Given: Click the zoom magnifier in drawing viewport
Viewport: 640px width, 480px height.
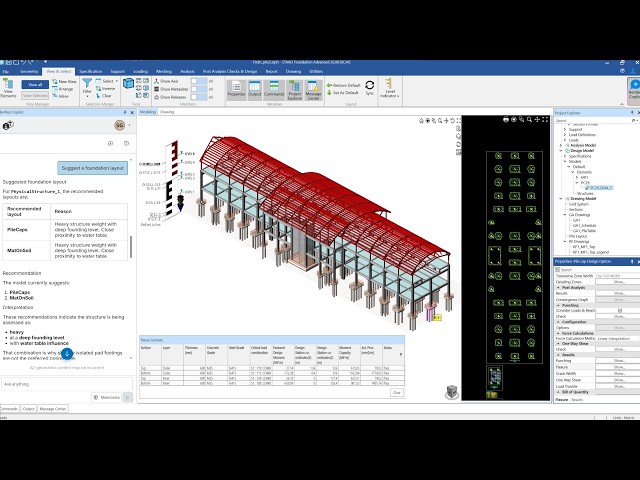Looking at the screenshot, I should 529,120.
